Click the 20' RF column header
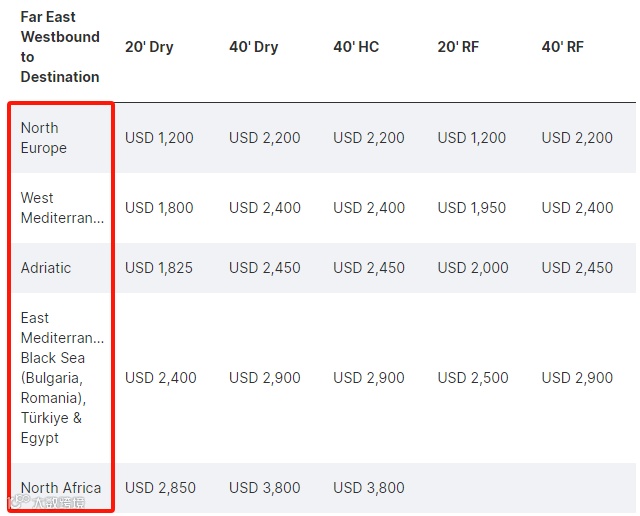This screenshot has width=640, height=516. (458, 47)
